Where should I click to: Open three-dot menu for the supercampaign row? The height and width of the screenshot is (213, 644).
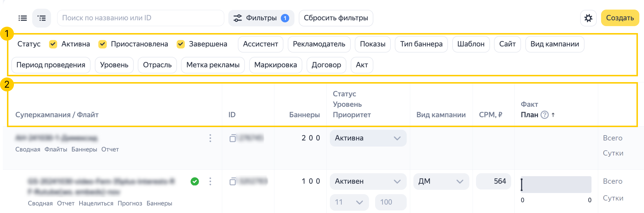(210, 138)
